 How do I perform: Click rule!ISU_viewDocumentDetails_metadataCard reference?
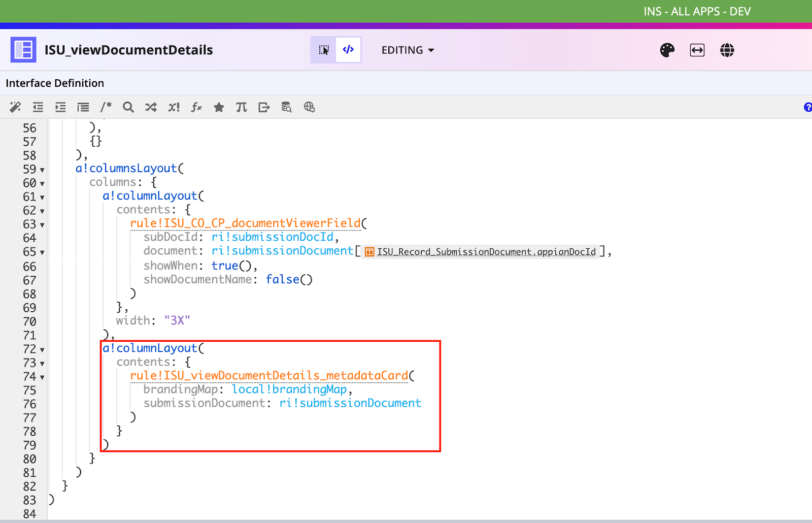coord(269,376)
